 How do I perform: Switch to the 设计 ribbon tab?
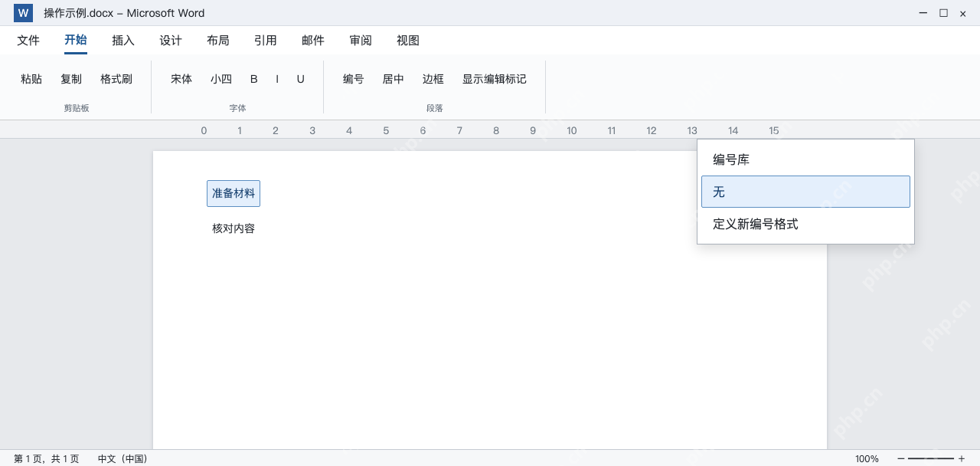[171, 41]
